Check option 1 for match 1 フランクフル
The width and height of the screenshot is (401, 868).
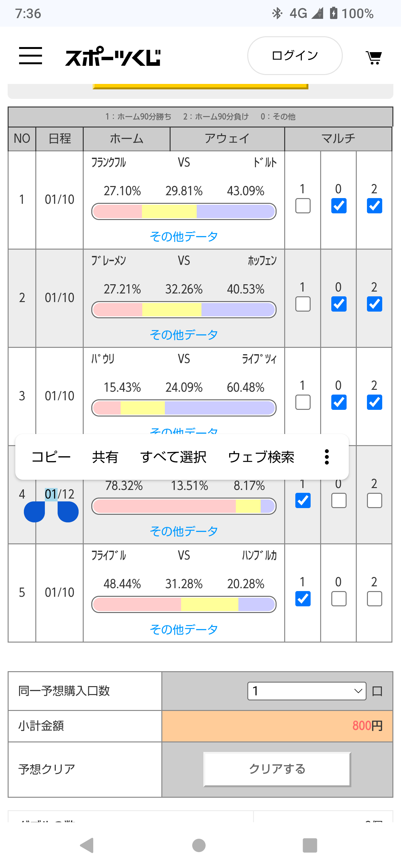(303, 206)
